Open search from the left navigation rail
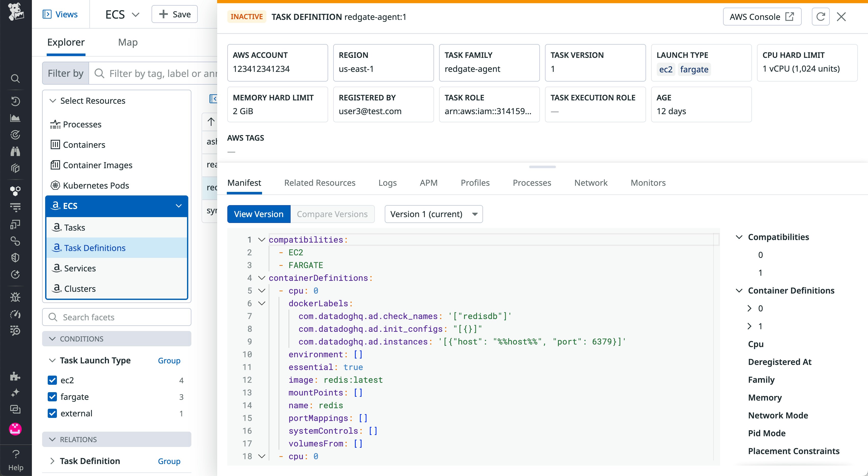Image resolution: width=868 pixels, height=476 pixels. point(16,78)
